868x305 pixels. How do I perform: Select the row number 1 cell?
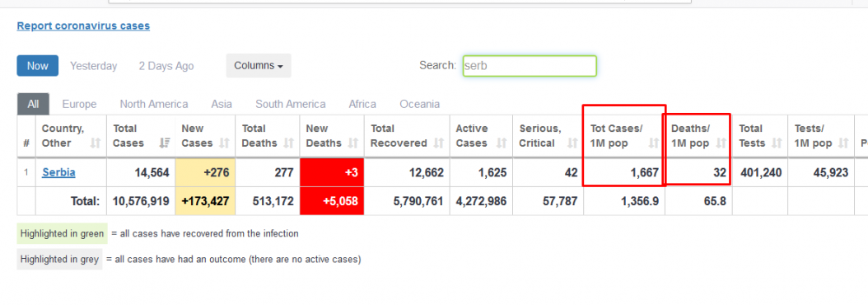(26, 172)
